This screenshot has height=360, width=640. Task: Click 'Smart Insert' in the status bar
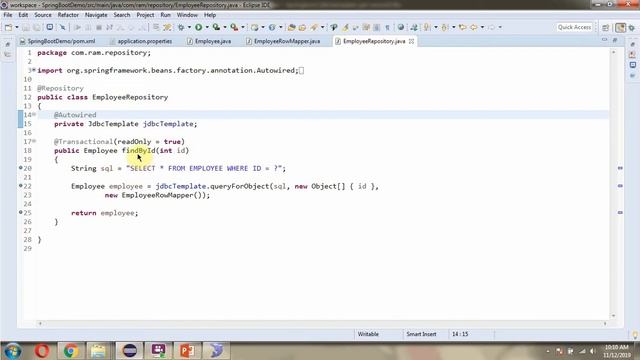pyautogui.click(x=421, y=334)
